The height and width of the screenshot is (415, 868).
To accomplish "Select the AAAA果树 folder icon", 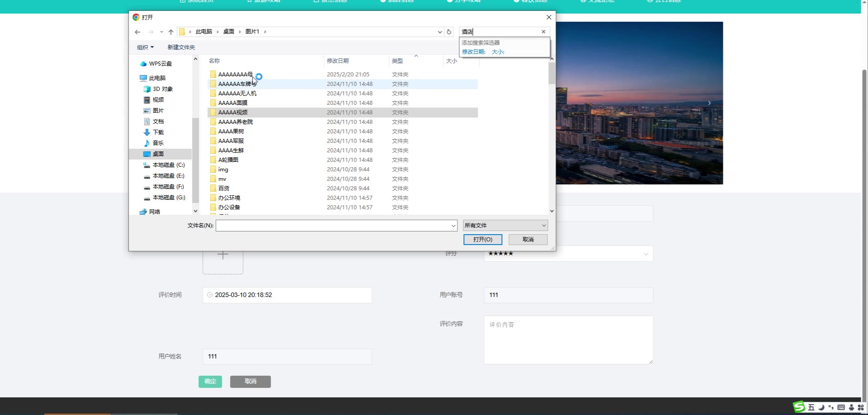I will (213, 132).
